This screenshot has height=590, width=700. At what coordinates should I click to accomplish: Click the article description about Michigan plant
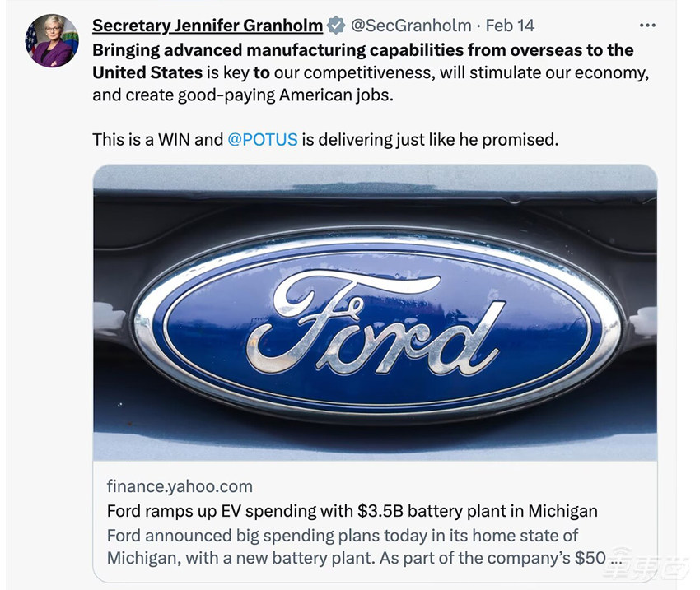pyautogui.click(x=342, y=536)
